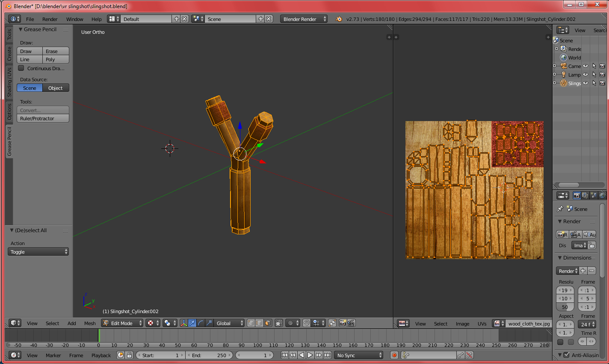
Task: Open the Global orientation dropdown
Action: 229,323
